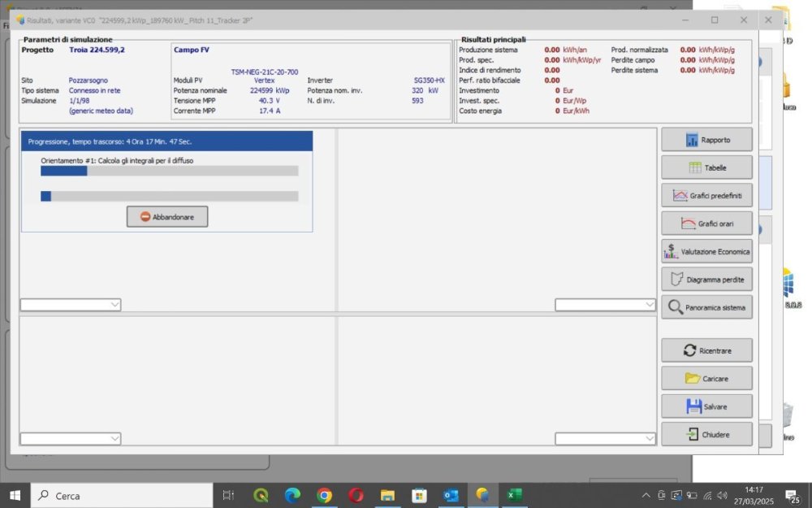Open Grafici orari hourly graphs
The height and width of the screenshot is (508, 812).
point(706,224)
